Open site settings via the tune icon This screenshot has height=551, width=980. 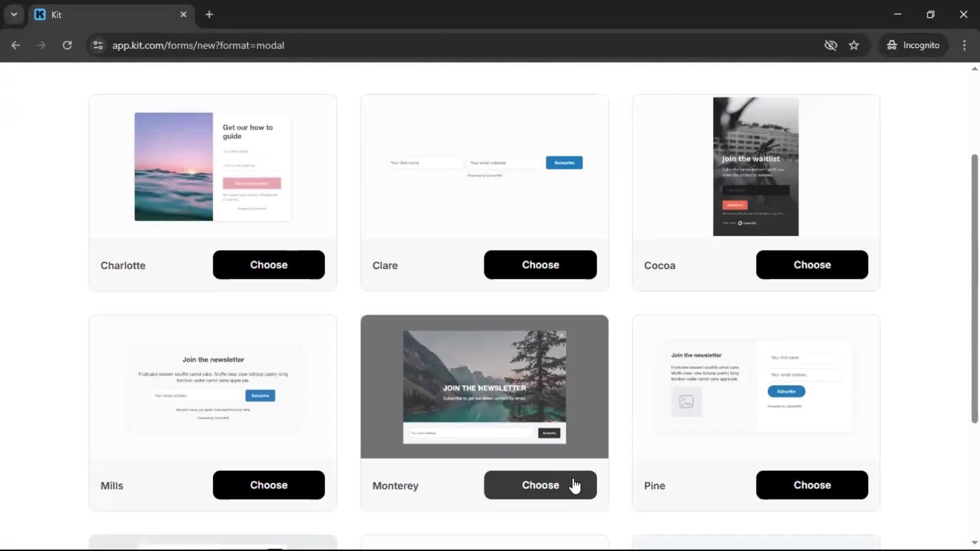point(97,45)
